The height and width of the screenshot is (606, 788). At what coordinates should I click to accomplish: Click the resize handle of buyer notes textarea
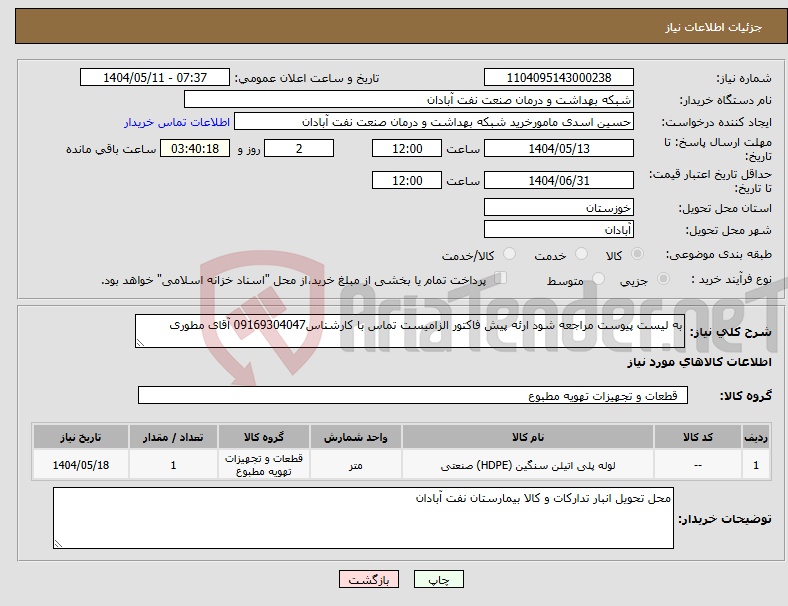[x=58, y=544]
